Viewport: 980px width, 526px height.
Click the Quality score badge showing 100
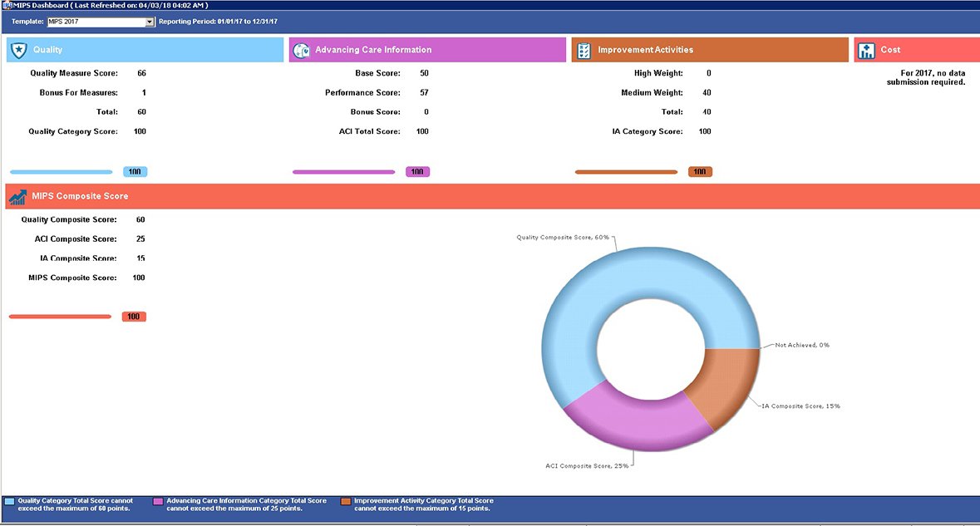click(134, 171)
